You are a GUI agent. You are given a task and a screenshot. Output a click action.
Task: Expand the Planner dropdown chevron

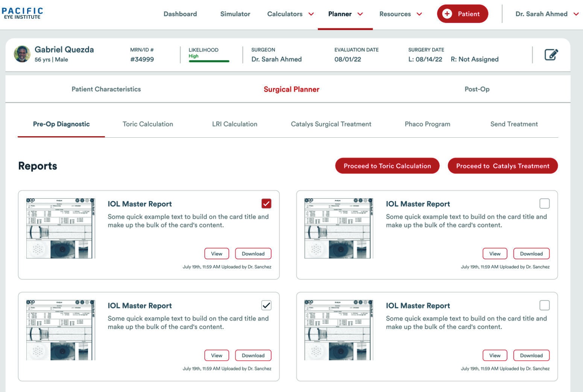coord(360,14)
